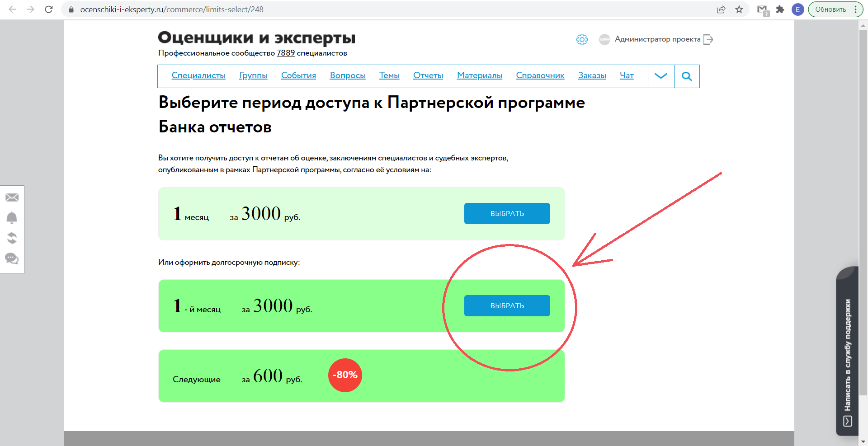Open Написать в службу поддержки tab
This screenshot has height=446, width=868.
[847, 351]
